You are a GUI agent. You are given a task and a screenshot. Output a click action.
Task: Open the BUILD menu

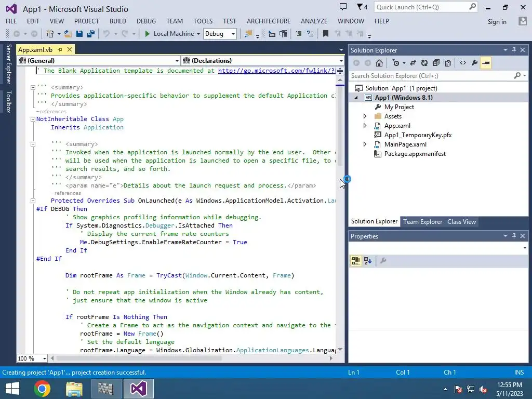(x=118, y=21)
